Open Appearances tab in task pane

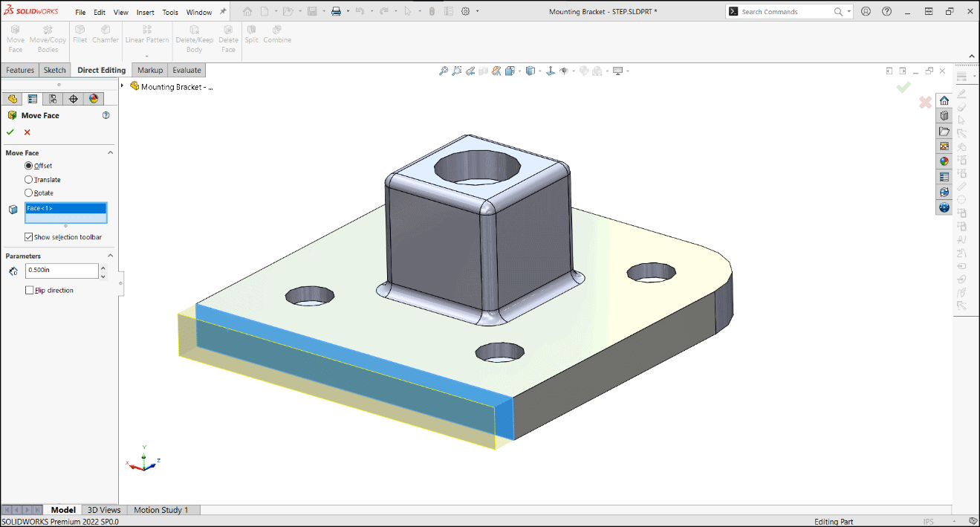click(944, 161)
